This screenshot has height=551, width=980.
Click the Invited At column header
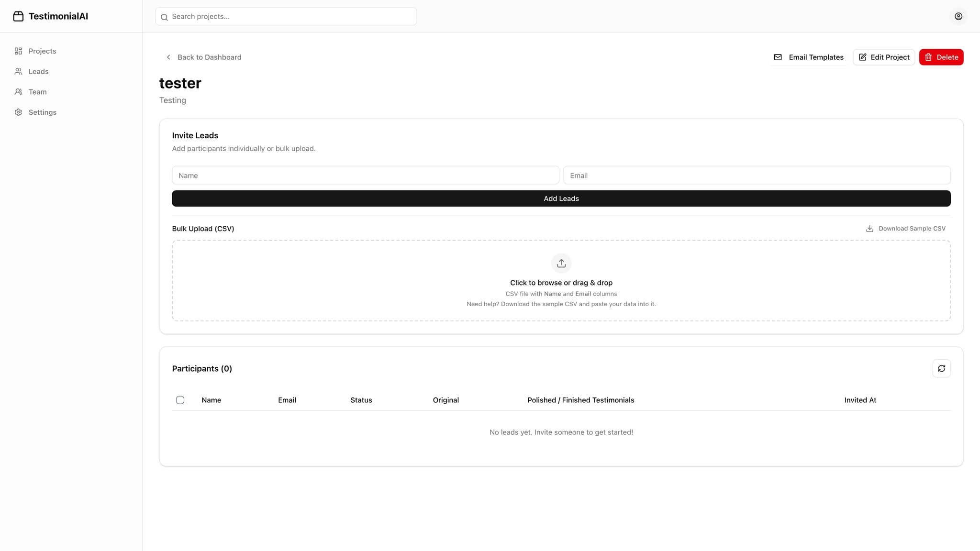[x=860, y=400]
